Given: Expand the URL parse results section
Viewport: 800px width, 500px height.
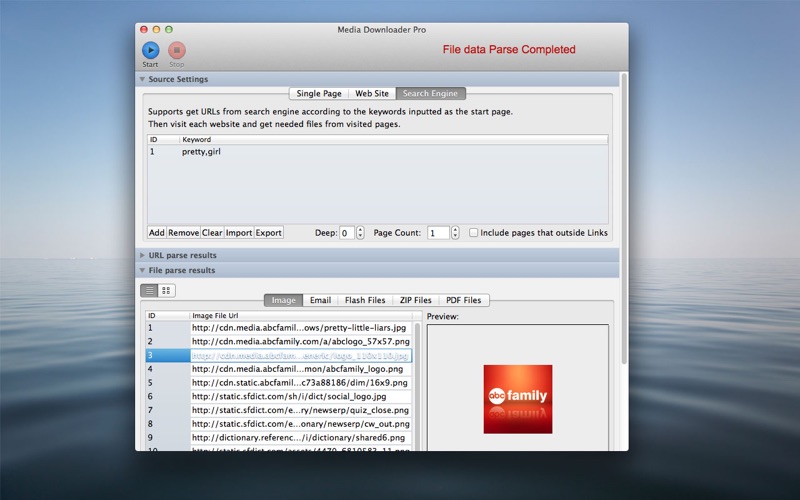Looking at the screenshot, I should click(142, 255).
